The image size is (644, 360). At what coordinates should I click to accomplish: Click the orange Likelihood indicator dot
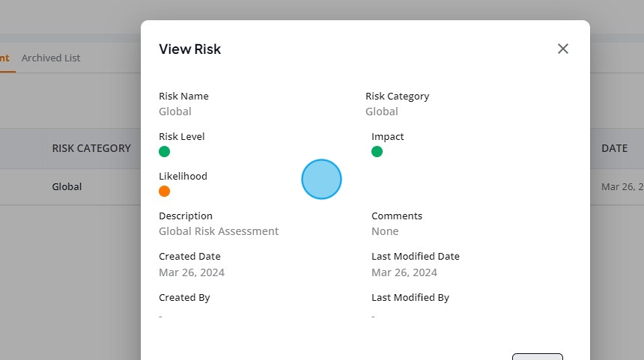click(164, 192)
